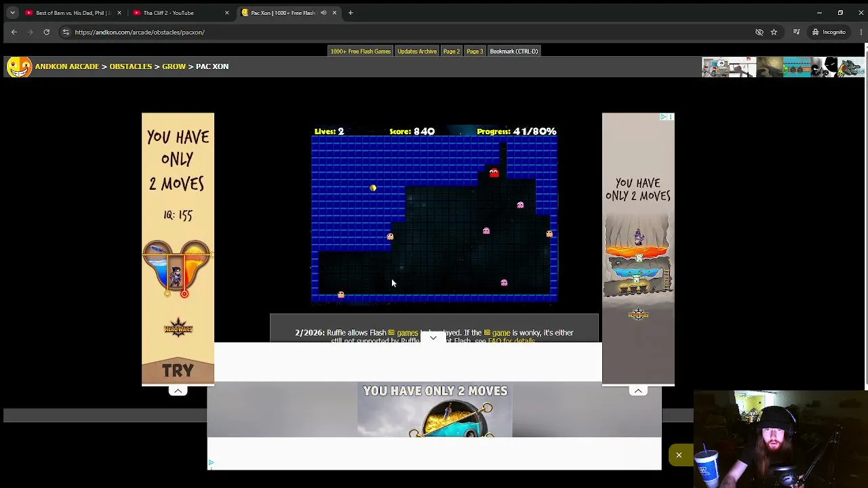This screenshot has height=488, width=868.
Task: Open the GROW breadcrumb link
Action: [x=174, y=66]
